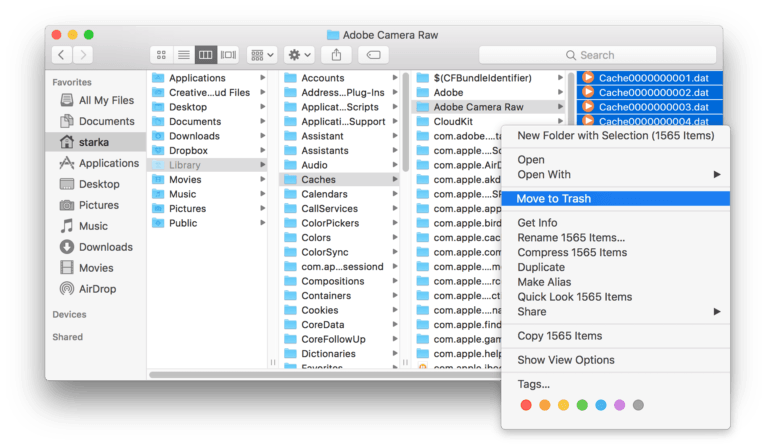
Task: Open Downloads in the sidebar
Action: tap(96, 247)
